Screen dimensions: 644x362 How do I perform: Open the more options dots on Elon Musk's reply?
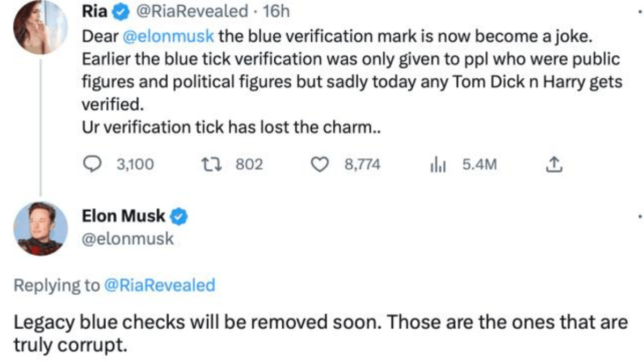pyautogui.click(x=639, y=217)
